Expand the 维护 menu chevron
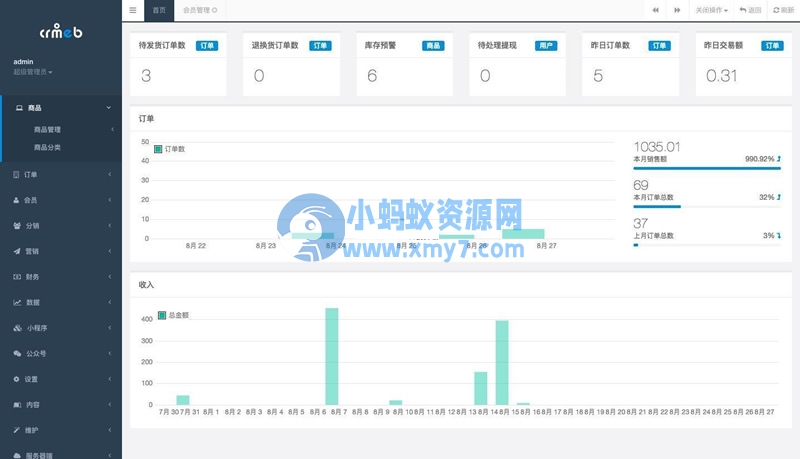 click(x=110, y=430)
